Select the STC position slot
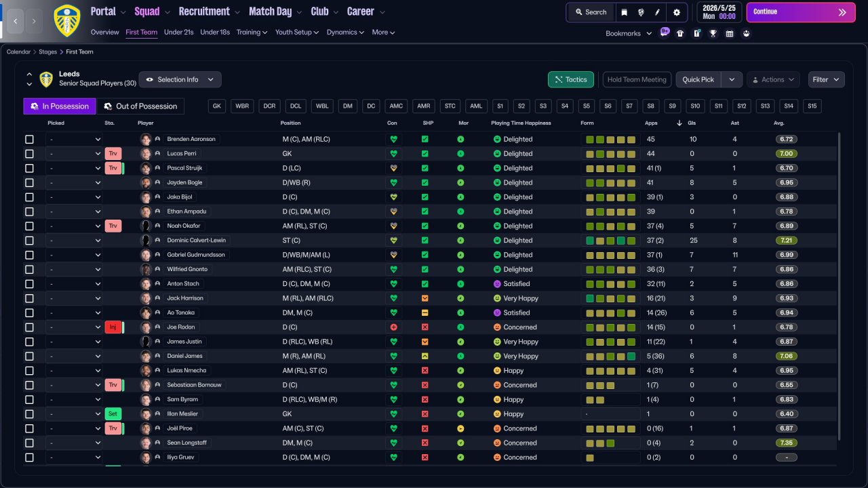 point(450,106)
